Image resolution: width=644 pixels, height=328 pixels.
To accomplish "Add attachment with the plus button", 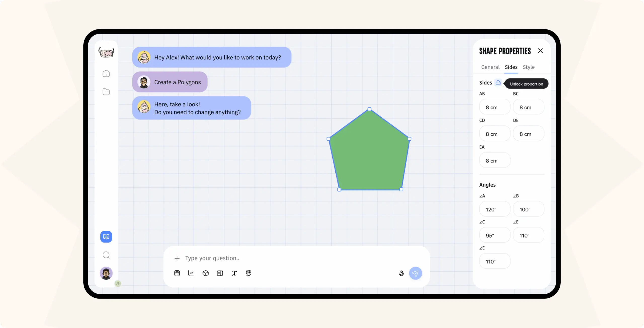I will [x=177, y=258].
